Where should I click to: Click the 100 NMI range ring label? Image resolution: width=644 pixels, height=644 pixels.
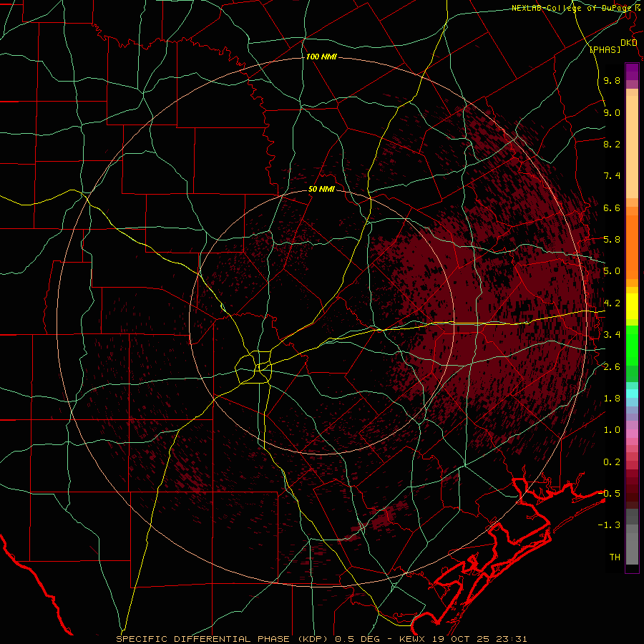tap(321, 57)
